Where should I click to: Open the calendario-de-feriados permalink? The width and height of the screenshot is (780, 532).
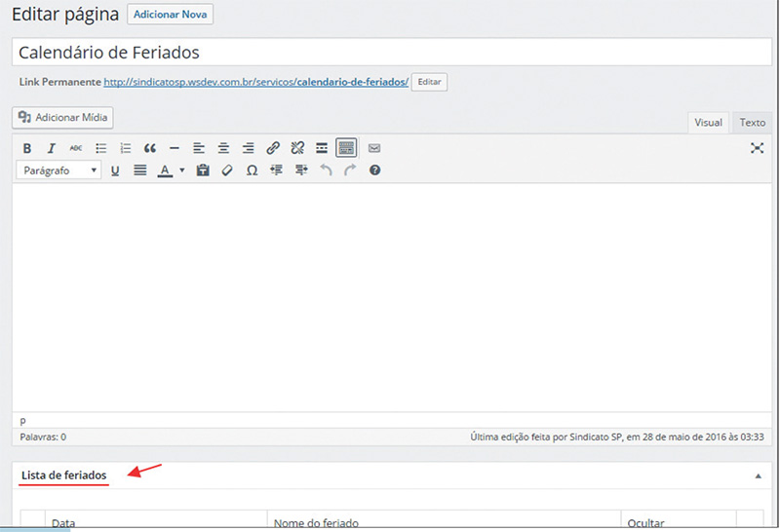point(255,82)
